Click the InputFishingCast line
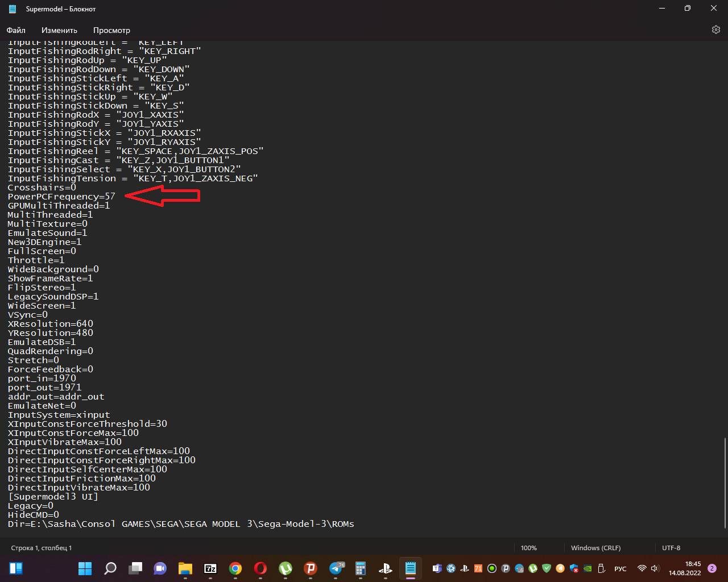The height and width of the screenshot is (582, 728). tap(118, 160)
